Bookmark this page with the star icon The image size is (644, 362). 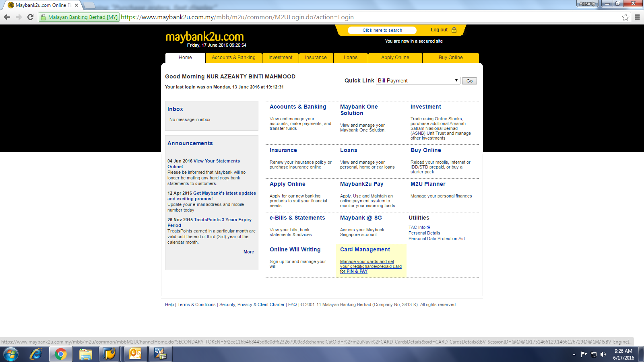coord(625,17)
